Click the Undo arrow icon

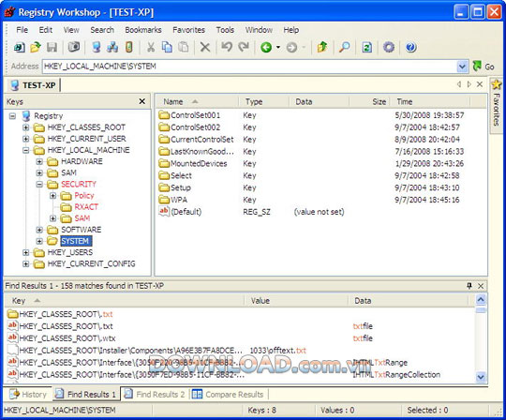[227, 48]
